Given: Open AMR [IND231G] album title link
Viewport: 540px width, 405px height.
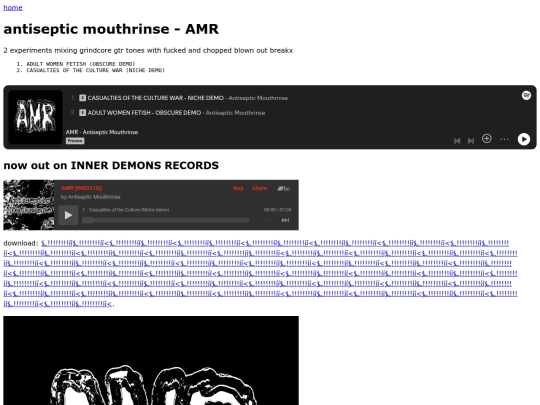Looking at the screenshot, I should tap(81, 188).
